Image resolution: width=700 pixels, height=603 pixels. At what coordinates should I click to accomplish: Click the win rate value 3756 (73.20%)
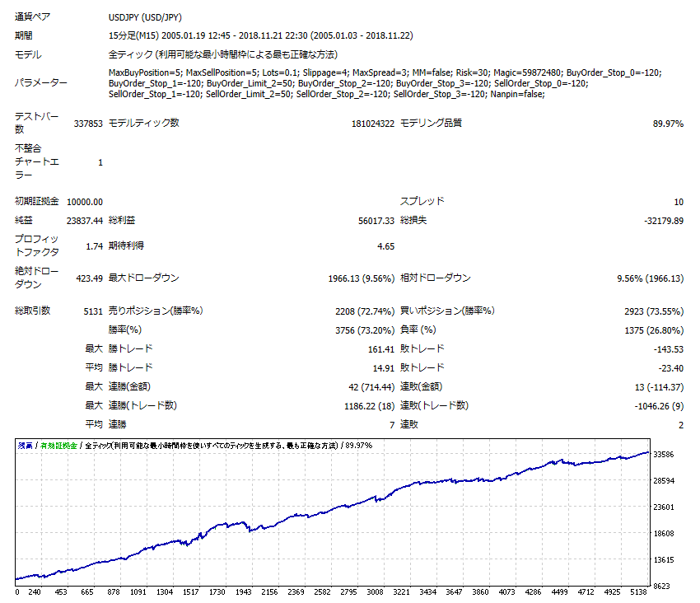coord(365,330)
